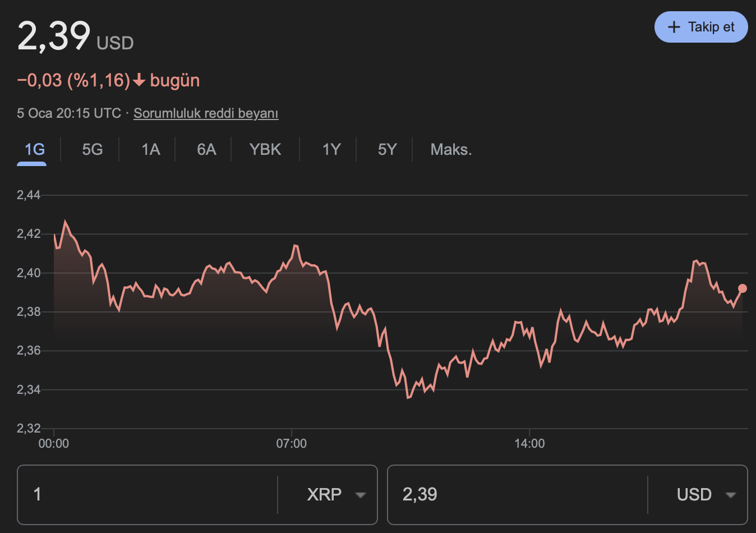Viewport: 756px width, 533px height.
Task: Select the 1Y time range tab
Action: point(331,150)
